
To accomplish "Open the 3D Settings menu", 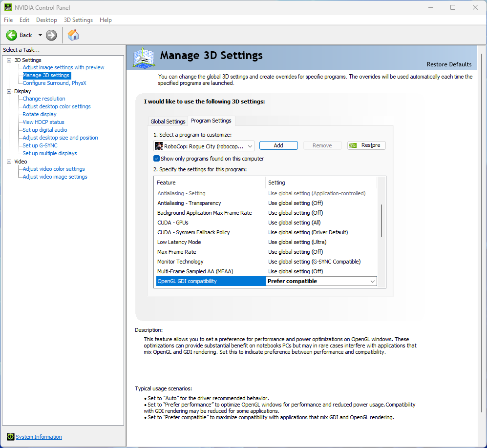I will click(78, 20).
